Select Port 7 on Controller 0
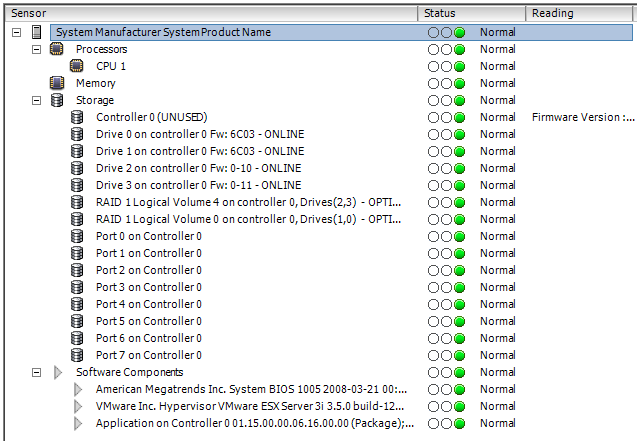This screenshot has width=637, height=441. point(149,355)
